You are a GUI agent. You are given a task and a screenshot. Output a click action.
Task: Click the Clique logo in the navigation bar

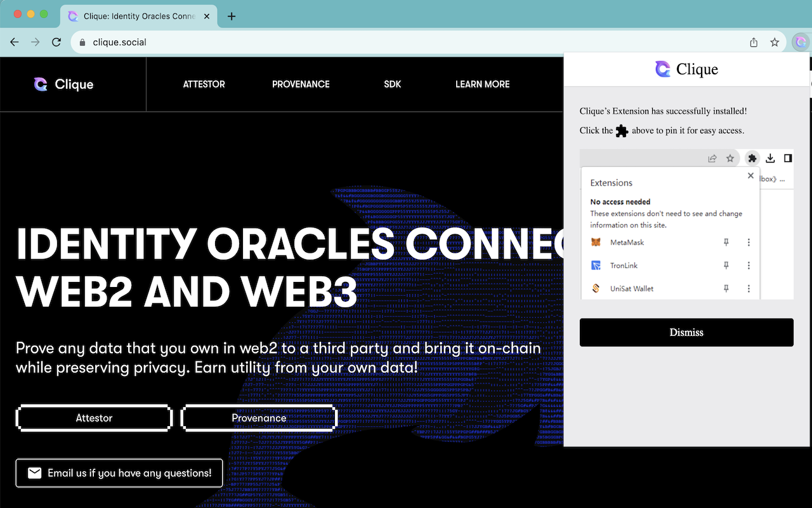pos(63,84)
